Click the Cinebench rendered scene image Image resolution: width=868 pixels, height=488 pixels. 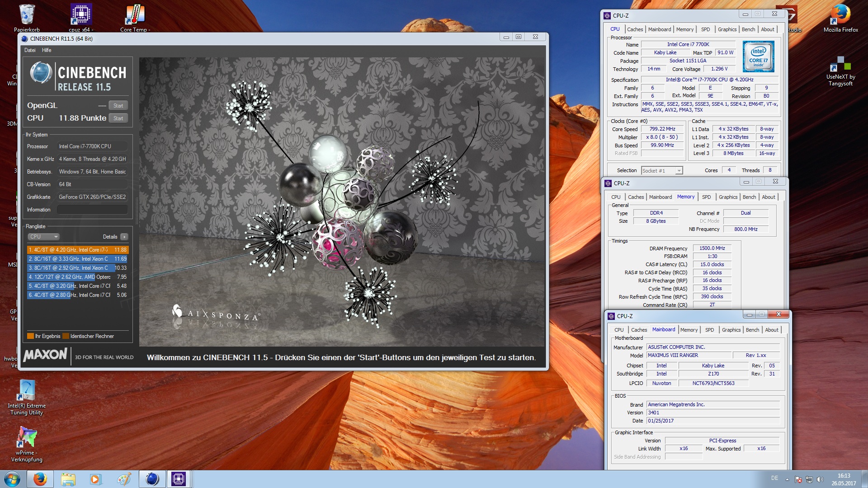click(342, 202)
